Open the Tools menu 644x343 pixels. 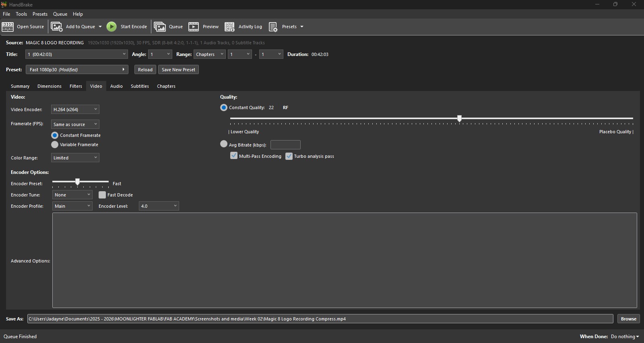tap(21, 14)
